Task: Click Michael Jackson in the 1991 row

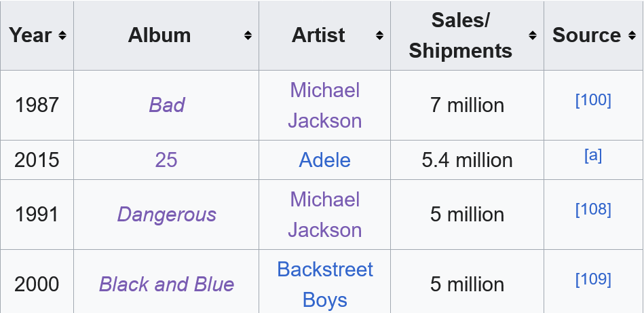Action: 324,215
